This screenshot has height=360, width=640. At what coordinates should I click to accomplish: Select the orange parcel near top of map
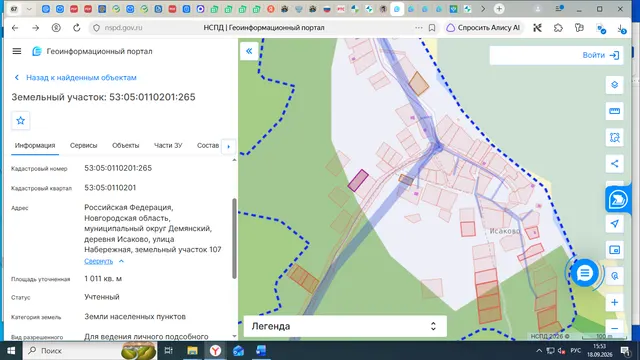(x=418, y=83)
